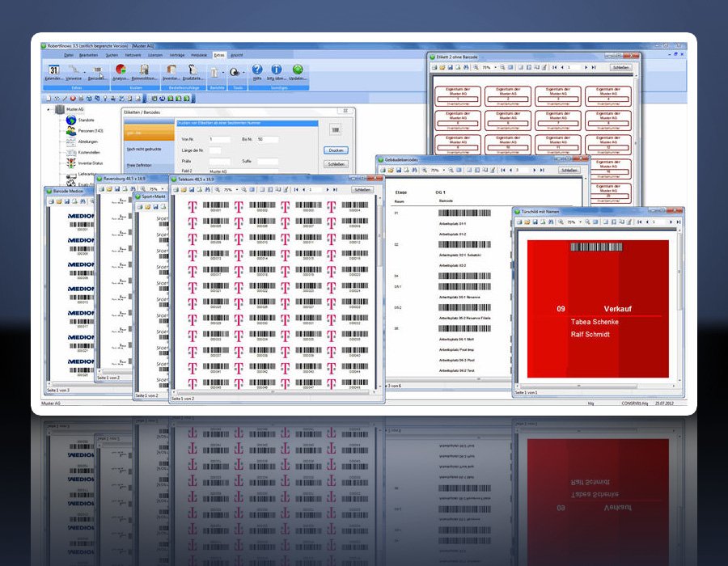The image size is (728, 566).
Task: Open the Verträge menu
Action: point(177,55)
